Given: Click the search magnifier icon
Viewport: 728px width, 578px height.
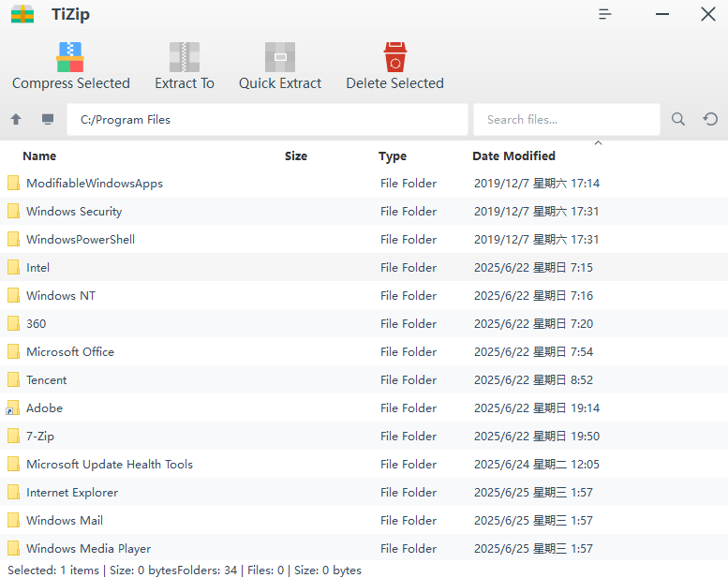Looking at the screenshot, I should (x=677, y=119).
